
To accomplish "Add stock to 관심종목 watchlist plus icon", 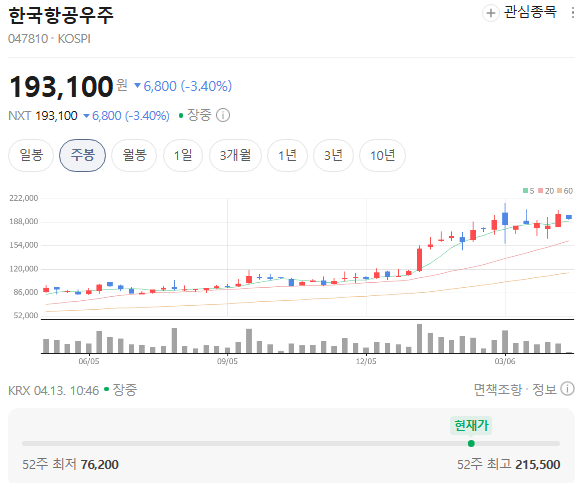I will (491, 13).
